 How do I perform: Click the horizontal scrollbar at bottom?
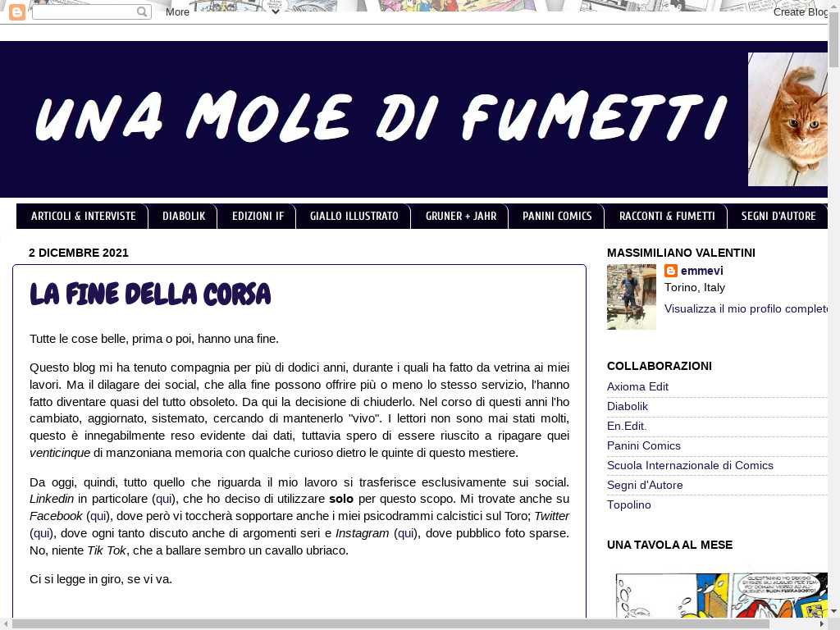[x=390, y=623]
